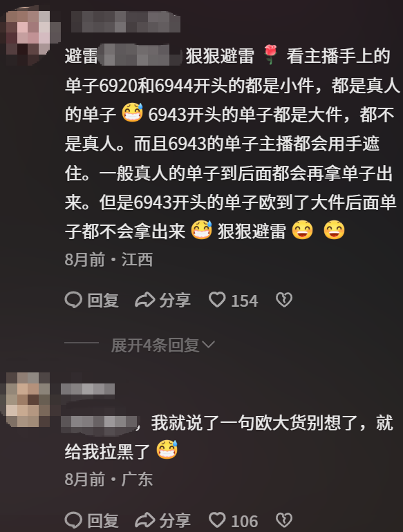Screen dimensions: 403x532
Task: Tap broken heart icon on second comment
Action: 284,520
